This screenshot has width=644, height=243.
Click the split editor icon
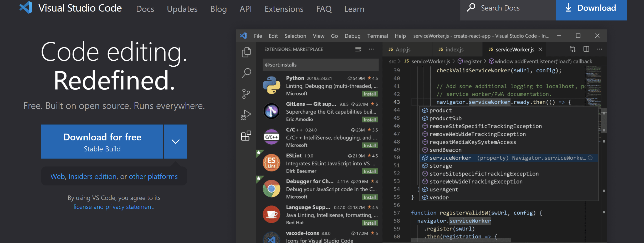pos(586,49)
